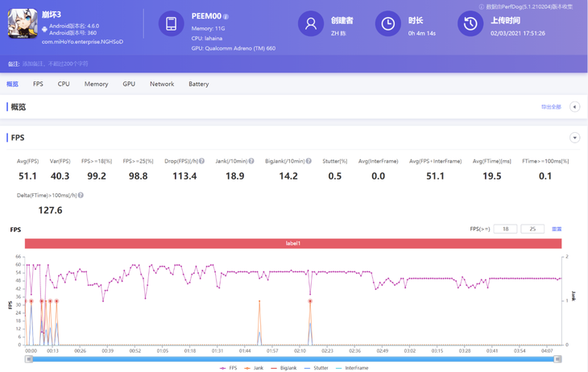Toggle Stutter series in chart legend
The image size is (588, 372).
318,368
